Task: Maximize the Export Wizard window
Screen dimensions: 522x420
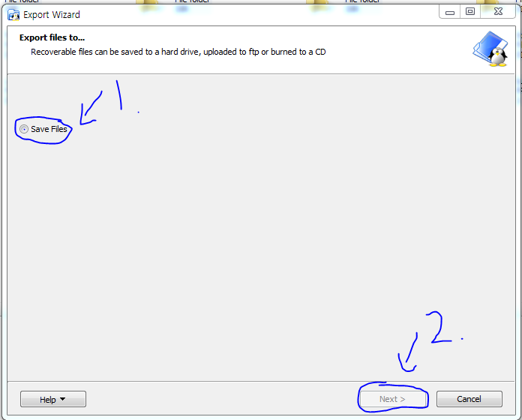Action: [x=470, y=12]
